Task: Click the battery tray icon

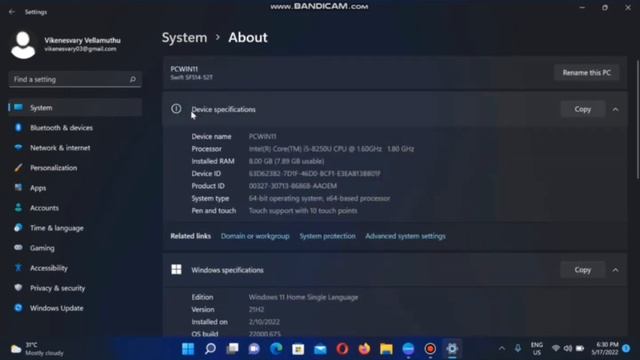Action: pyautogui.click(x=580, y=349)
